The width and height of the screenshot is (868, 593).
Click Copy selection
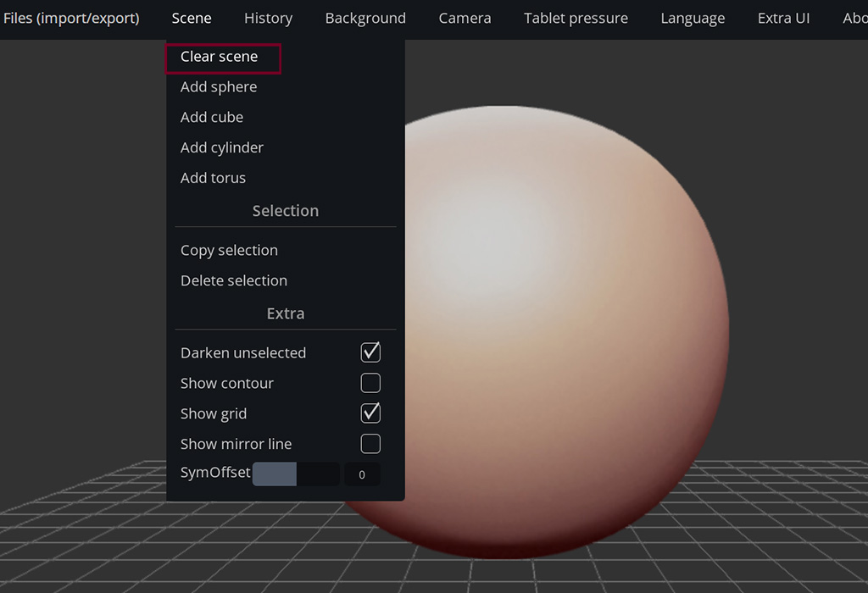pyautogui.click(x=229, y=251)
